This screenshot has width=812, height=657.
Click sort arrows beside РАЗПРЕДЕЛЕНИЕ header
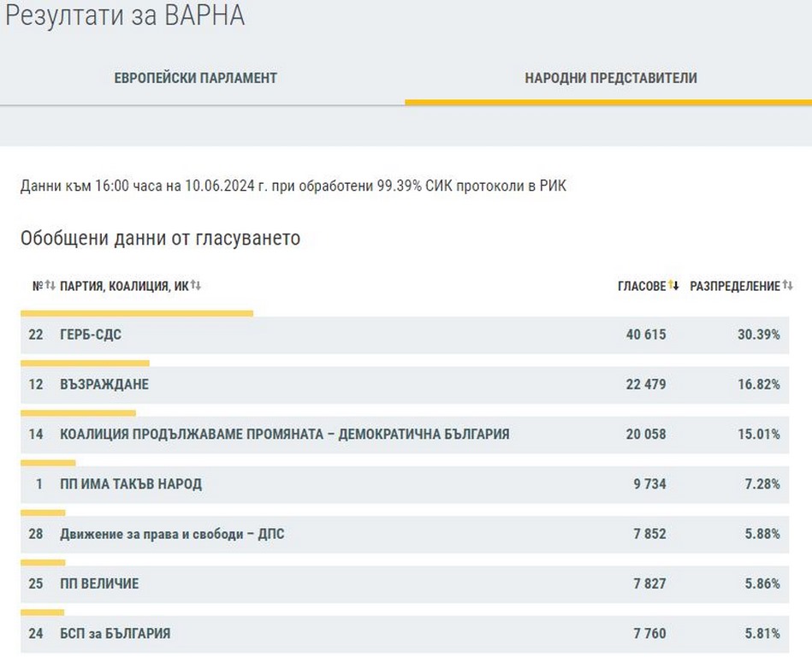pyautogui.click(x=787, y=286)
